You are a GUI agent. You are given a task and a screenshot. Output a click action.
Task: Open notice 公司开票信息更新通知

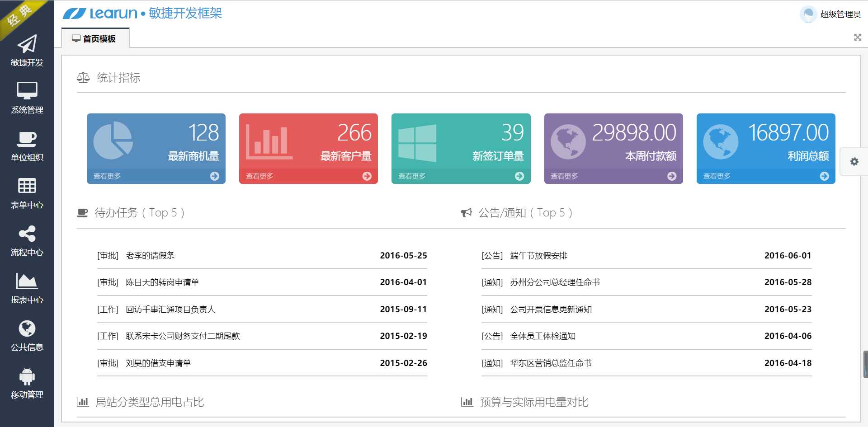tap(551, 310)
